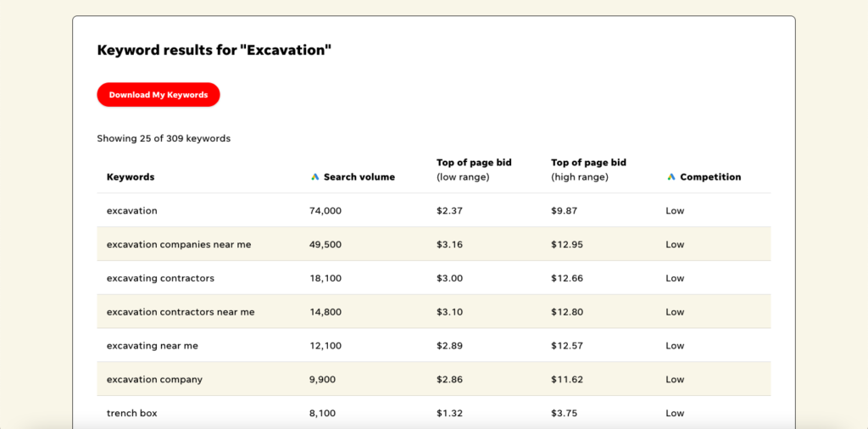
Task: Click the Search volume column header
Action: pos(359,177)
